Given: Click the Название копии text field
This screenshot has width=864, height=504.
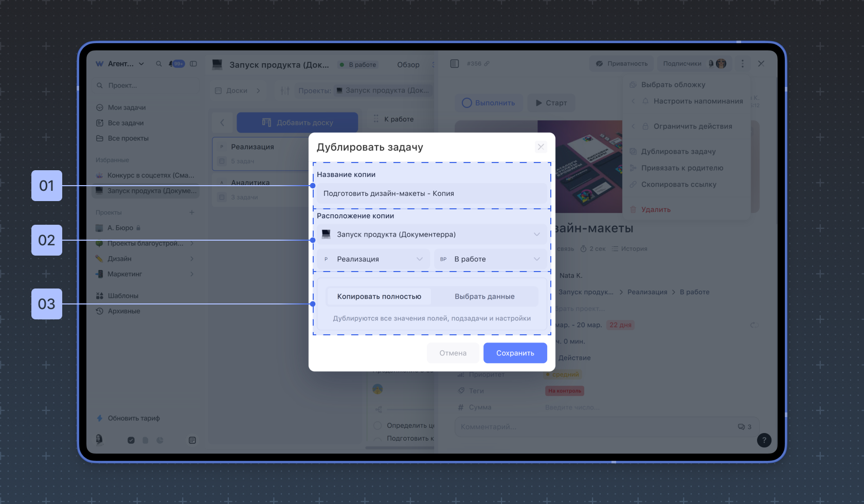Looking at the screenshot, I should tap(431, 193).
